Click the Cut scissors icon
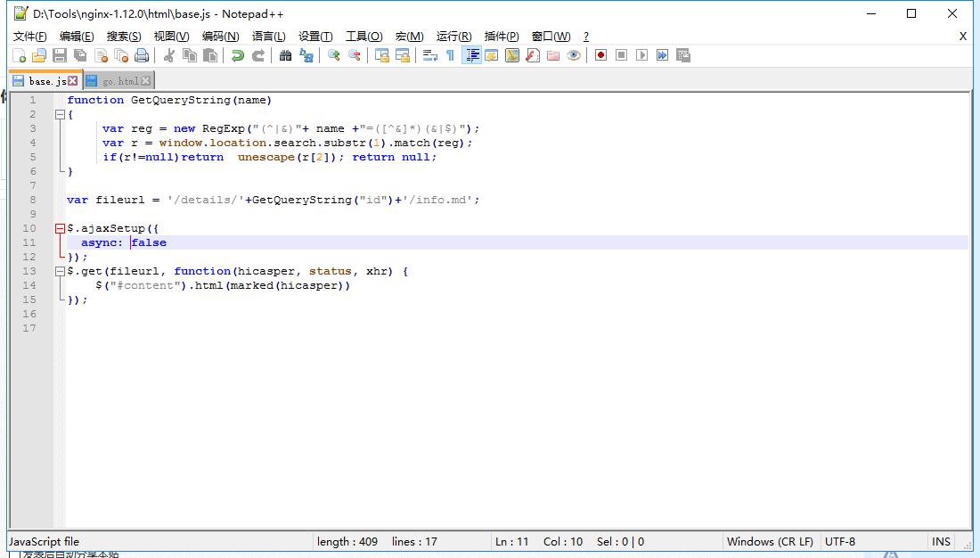 [x=168, y=55]
